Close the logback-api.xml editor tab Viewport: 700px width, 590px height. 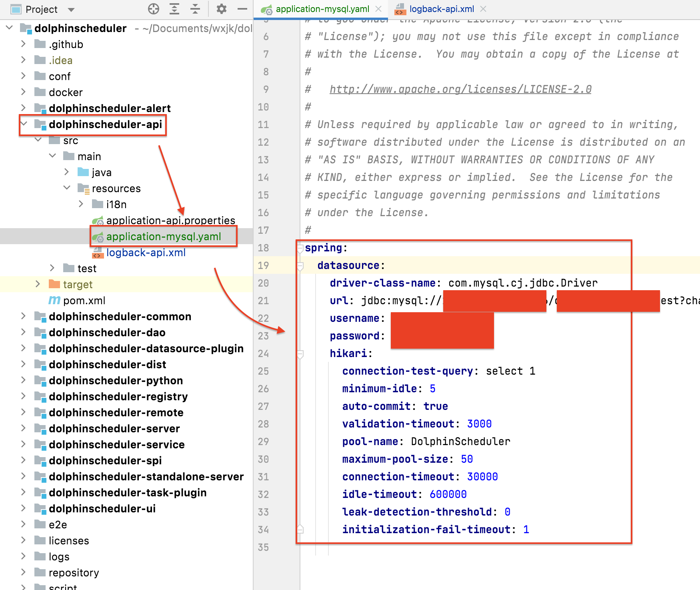(483, 9)
